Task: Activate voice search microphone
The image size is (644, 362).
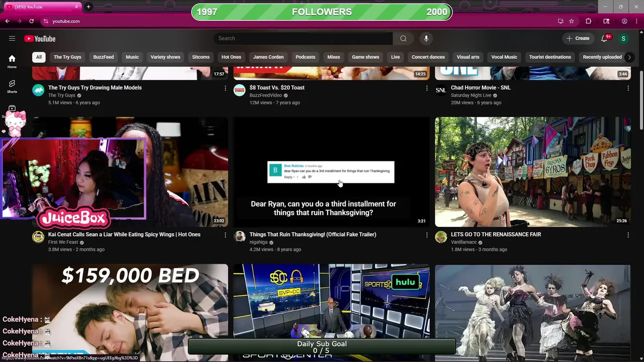Action: click(426, 38)
